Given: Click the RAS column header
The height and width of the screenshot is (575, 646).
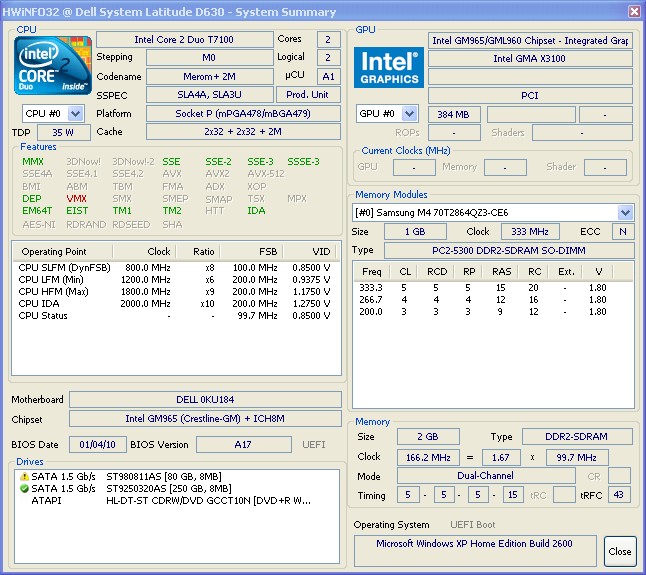Looking at the screenshot, I should click(501, 272).
